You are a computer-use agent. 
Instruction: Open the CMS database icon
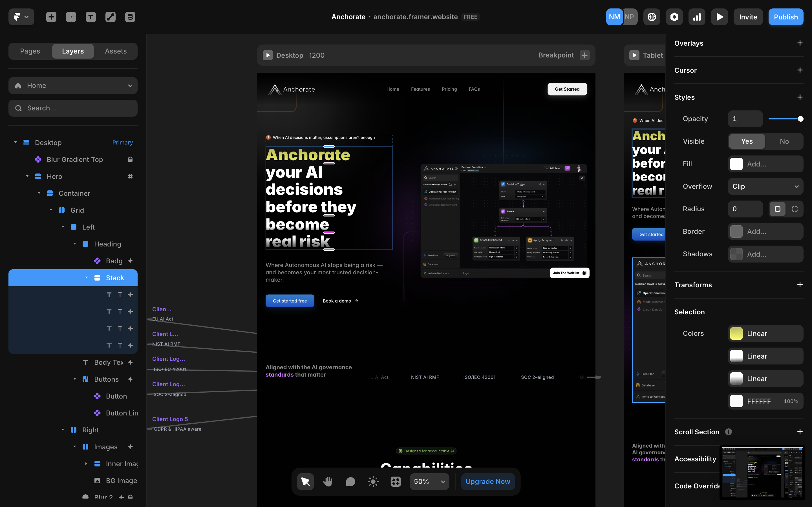click(x=130, y=17)
